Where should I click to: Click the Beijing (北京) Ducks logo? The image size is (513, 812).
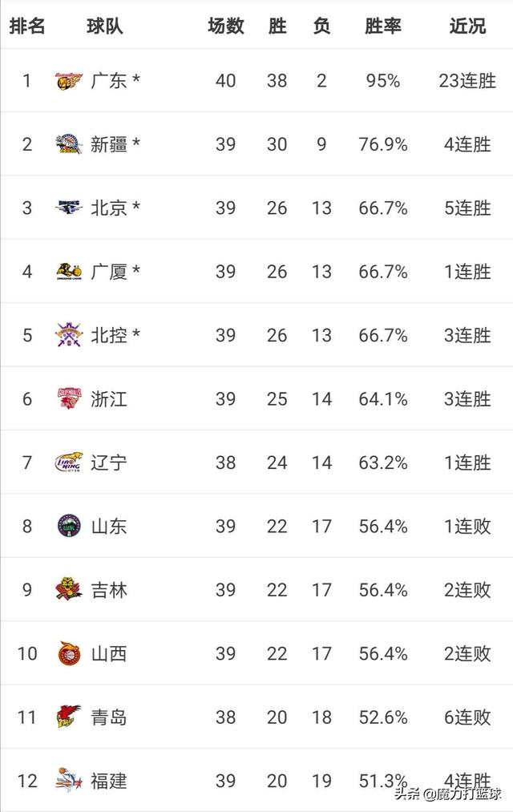69,208
